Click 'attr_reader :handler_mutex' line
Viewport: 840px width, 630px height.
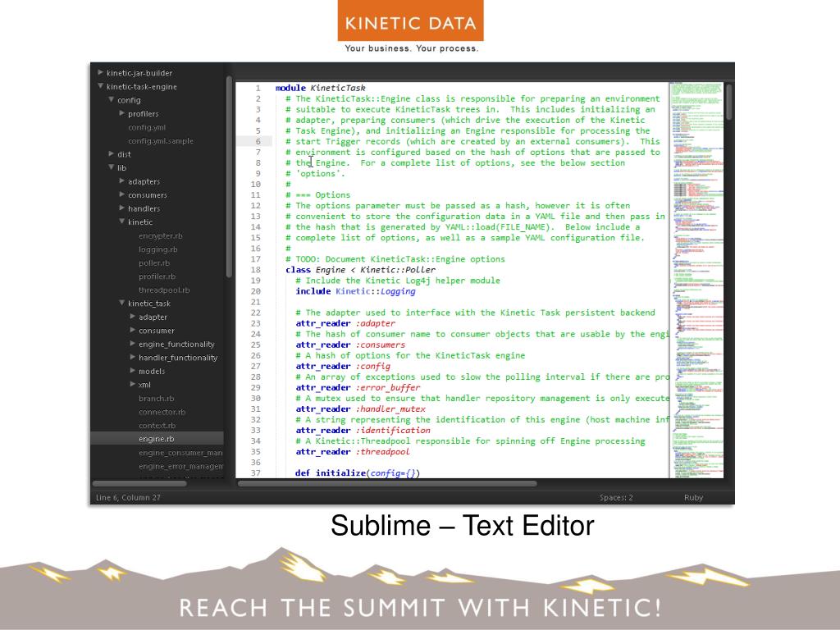pyautogui.click(x=361, y=409)
